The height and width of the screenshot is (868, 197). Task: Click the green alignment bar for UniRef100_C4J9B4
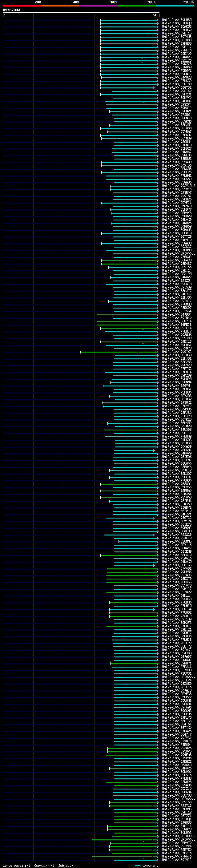coord(128,315)
